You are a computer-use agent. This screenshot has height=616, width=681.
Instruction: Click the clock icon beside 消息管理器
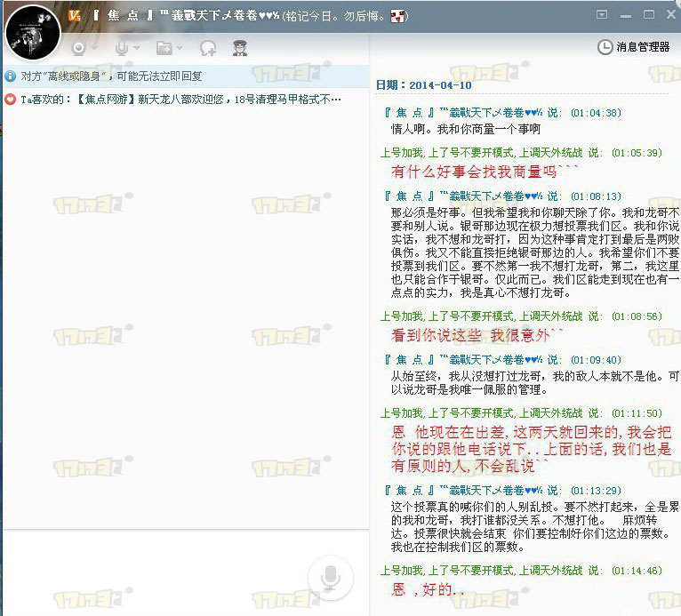[x=605, y=47]
